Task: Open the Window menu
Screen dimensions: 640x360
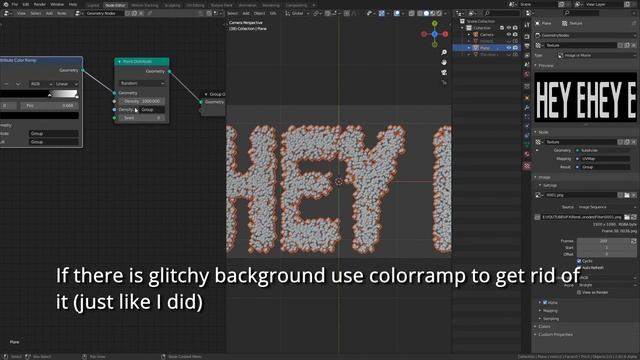Action: tap(57, 4)
